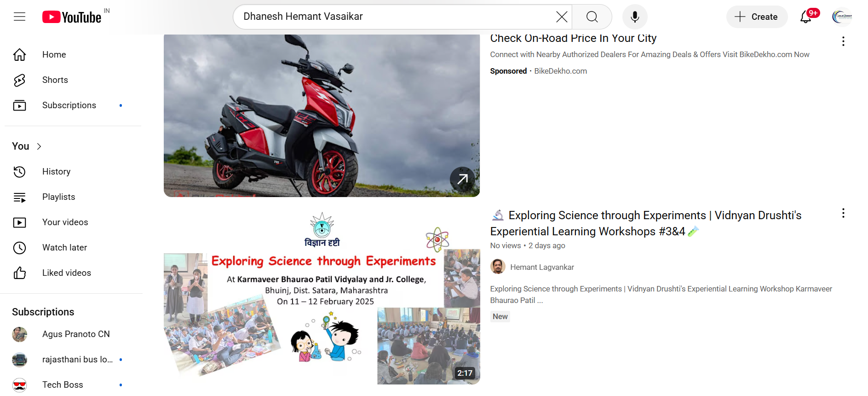Click the magnifier search button
Image resolution: width=868 pixels, height=396 pixels.
(592, 17)
